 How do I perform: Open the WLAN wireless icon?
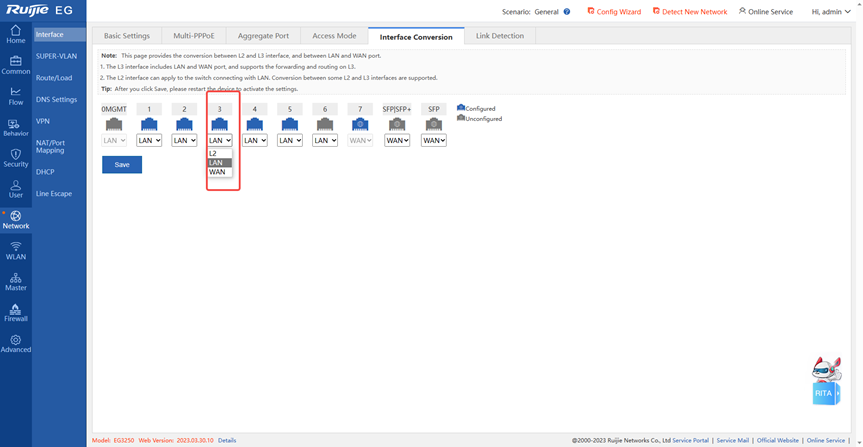click(x=15, y=250)
